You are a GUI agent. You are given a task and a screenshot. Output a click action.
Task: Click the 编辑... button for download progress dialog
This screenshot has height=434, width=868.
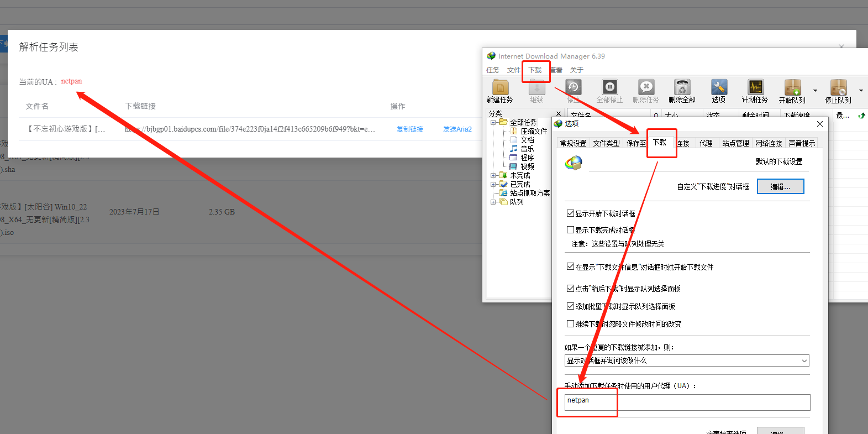tap(780, 187)
